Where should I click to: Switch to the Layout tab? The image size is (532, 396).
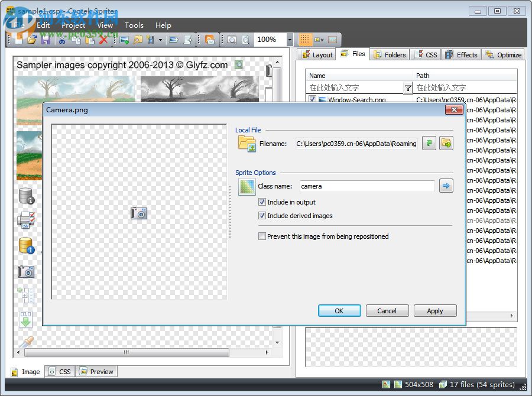click(x=317, y=54)
